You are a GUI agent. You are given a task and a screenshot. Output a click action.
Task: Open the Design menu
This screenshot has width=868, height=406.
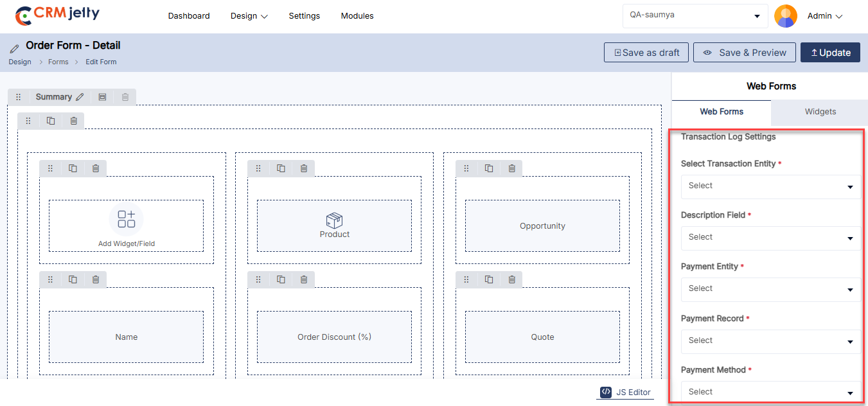point(249,16)
